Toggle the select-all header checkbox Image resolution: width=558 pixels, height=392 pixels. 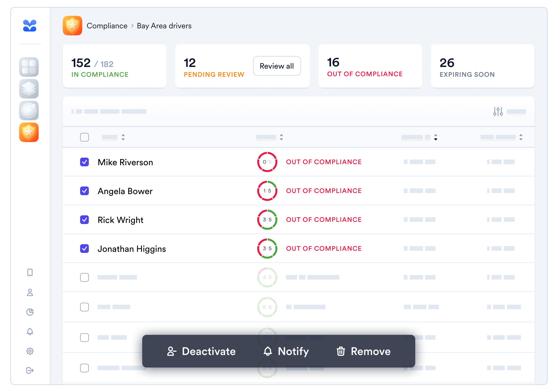pos(84,137)
